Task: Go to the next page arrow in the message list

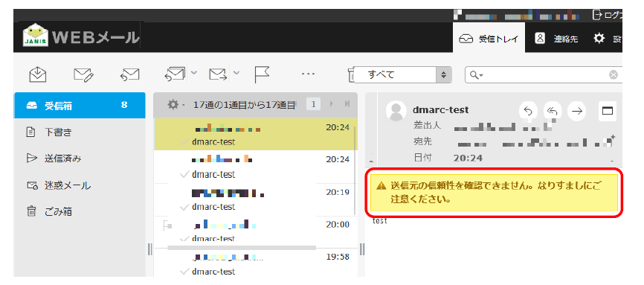Action: tap(332, 104)
